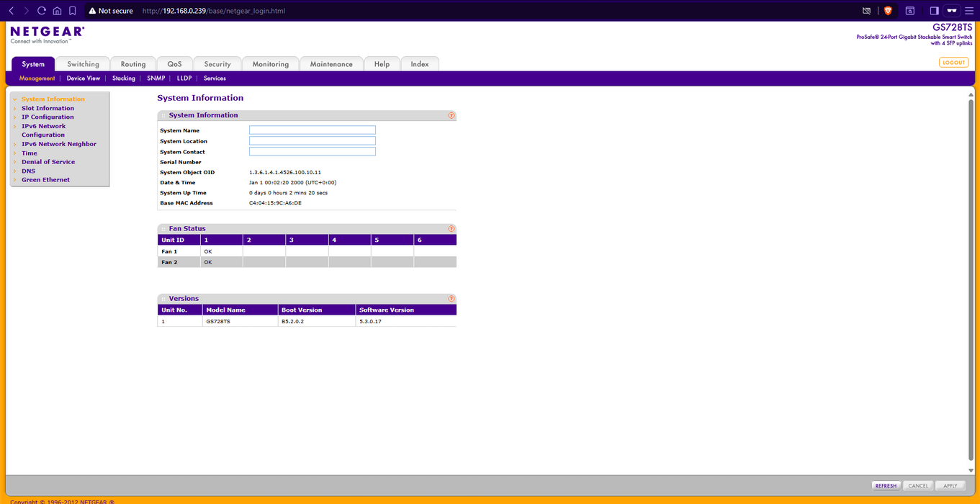Collapse the System Information sidebar arrow
This screenshot has width=980, height=504.
14,99
